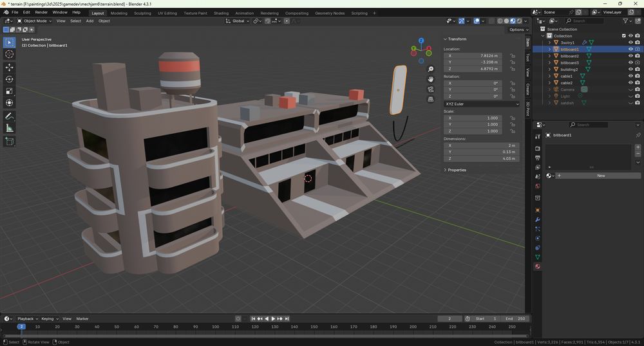Hide 3sotry1 with its eye icon
The image size is (644, 346).
(630, 42)
